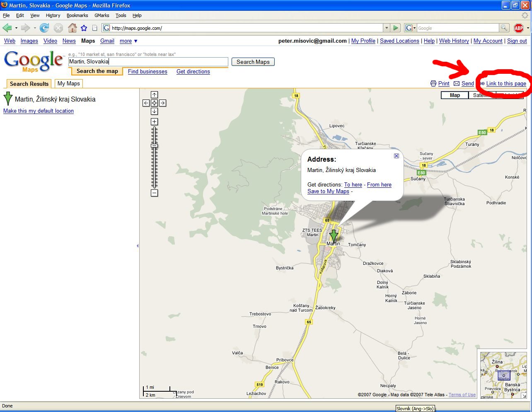Image resolution: width=532 pixels, height=412 pixels.
Task: Open the My Account link
Action: point(488,41)
